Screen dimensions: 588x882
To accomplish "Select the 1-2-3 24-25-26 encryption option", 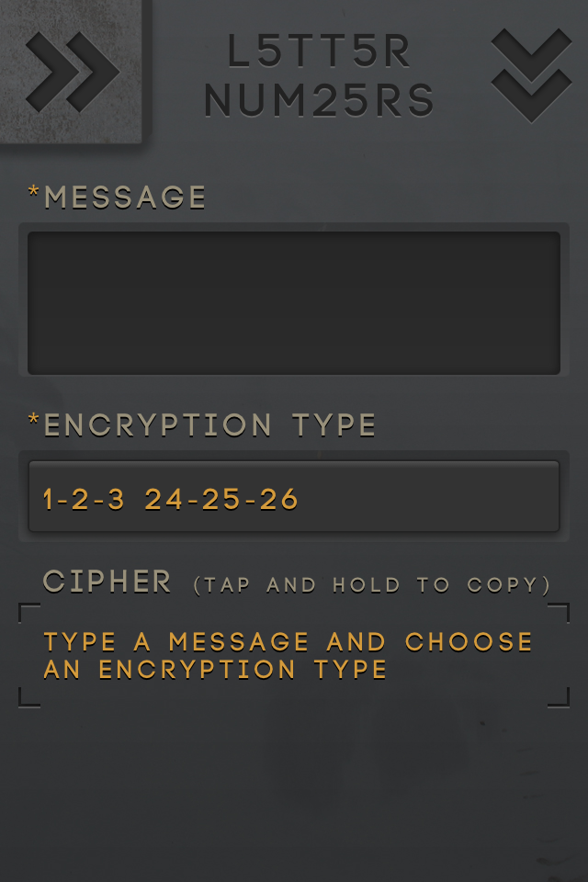I will click(x=171, y=500).
